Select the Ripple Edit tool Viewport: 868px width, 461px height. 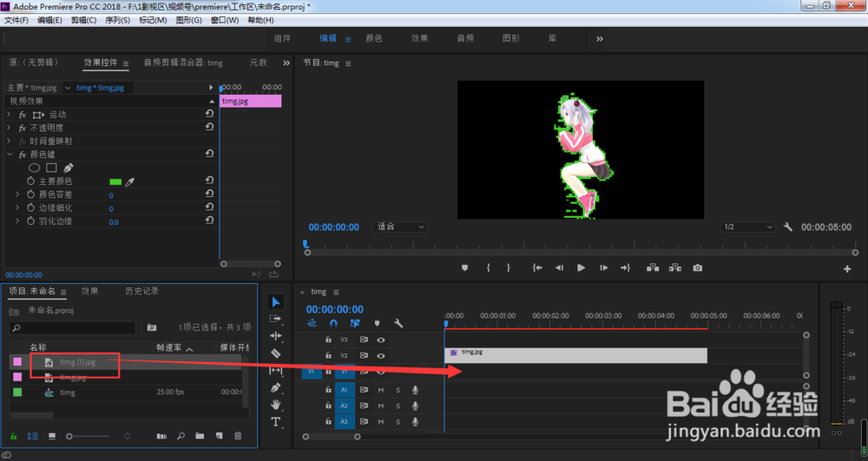coord(275,336)
